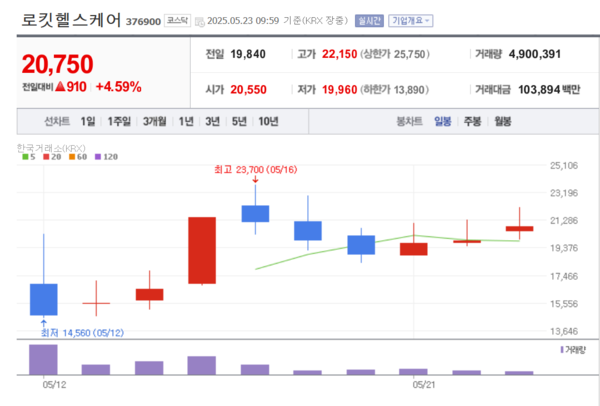Image resolution: width=600 pixels, height=406 pixels.
Task: Click the lower limit text 하한가 13,890
Action: pos(395,90)
